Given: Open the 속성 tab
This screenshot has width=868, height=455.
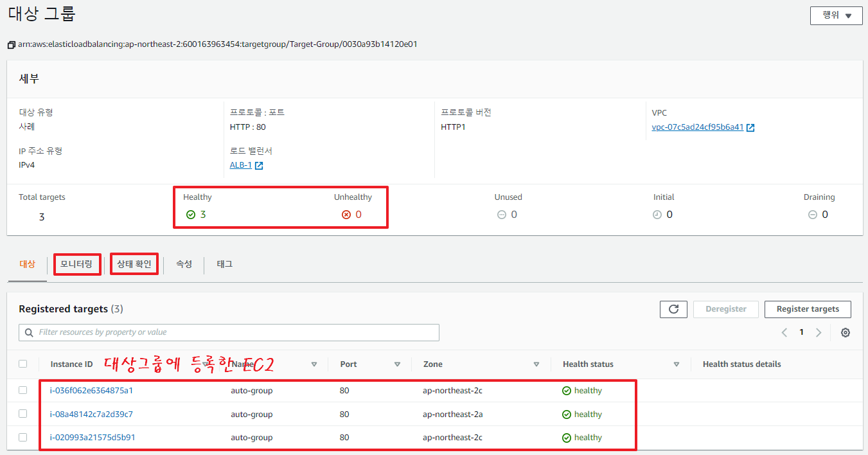Looking at the screenshot, I should tap(184, 264).
